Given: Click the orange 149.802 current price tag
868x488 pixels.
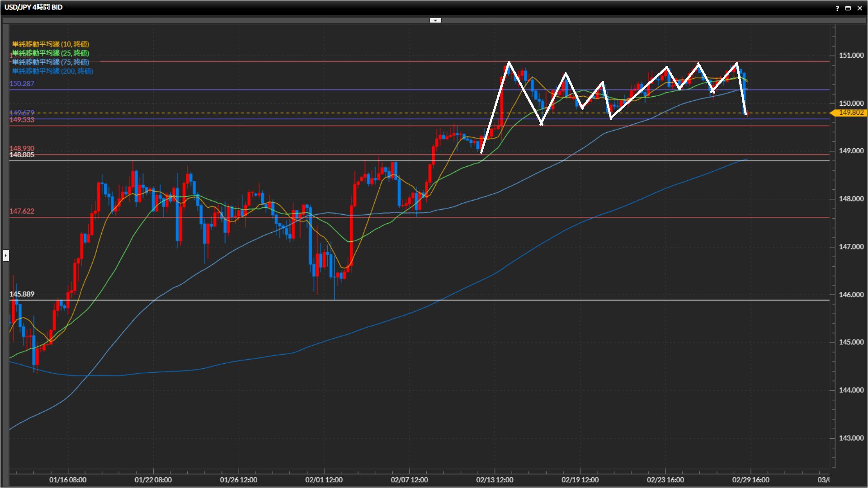Looking at the screenshot, I should tap(850, 113).
